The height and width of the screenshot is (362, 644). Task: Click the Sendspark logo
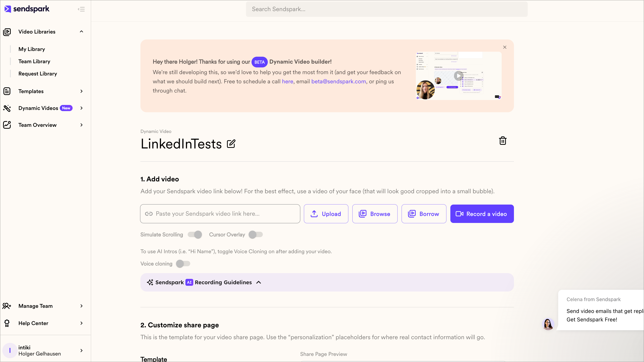coord(27,9)
